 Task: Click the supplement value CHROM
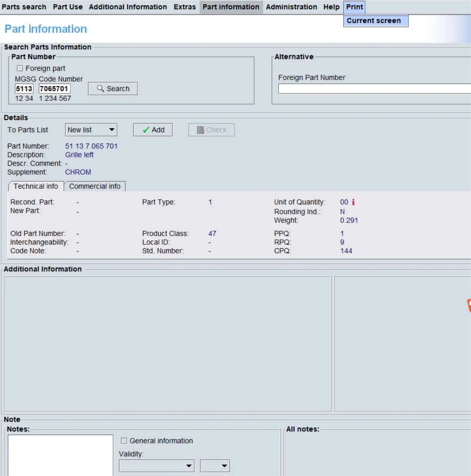pyautogui.click(x=78, y=172)
